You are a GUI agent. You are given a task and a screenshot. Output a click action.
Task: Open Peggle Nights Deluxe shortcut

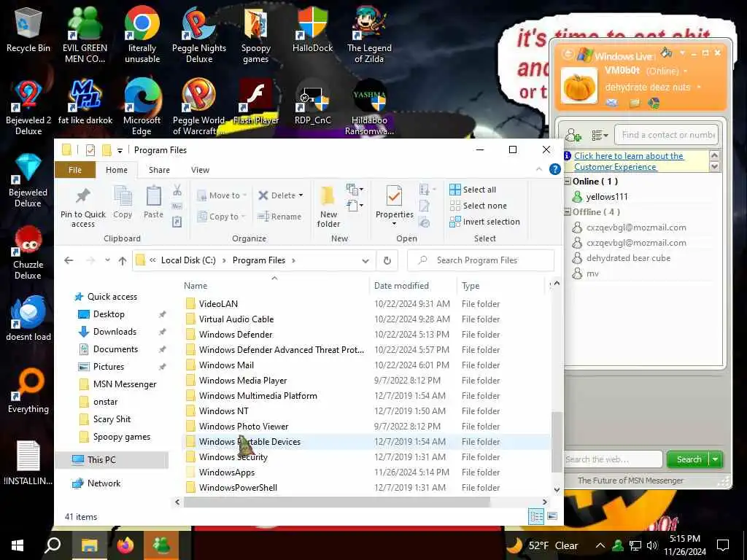pyautogui.click(x=198, y=36)
